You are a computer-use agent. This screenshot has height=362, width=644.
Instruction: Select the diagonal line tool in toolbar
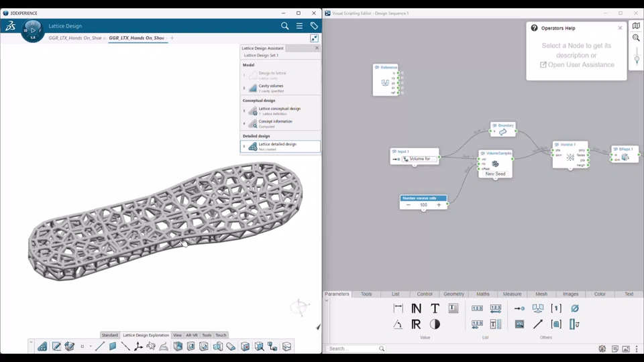(99, 347)
